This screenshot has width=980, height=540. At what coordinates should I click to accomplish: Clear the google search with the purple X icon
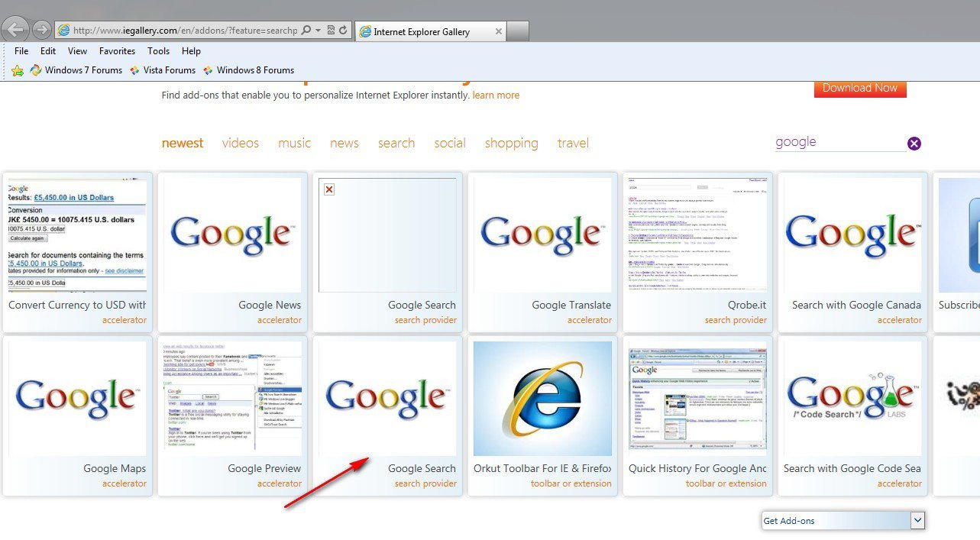[x=914, y=144]
